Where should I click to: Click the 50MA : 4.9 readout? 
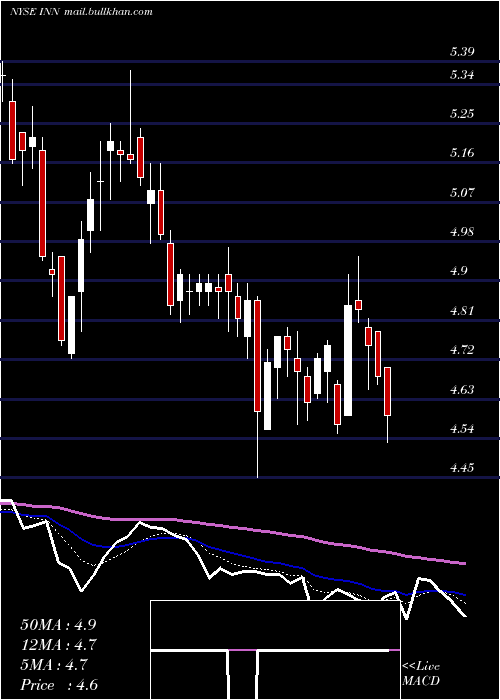pyautogui.click(x=58, y=625)
